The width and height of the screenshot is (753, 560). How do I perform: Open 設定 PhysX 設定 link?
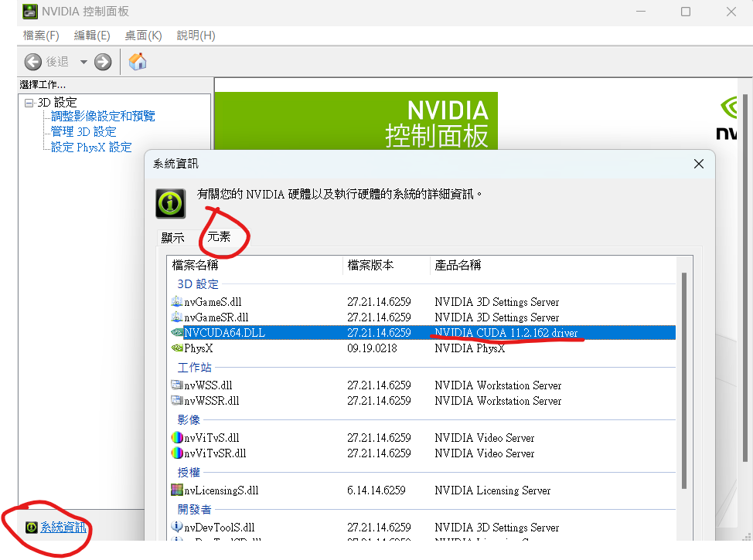[x=91, y=147]
